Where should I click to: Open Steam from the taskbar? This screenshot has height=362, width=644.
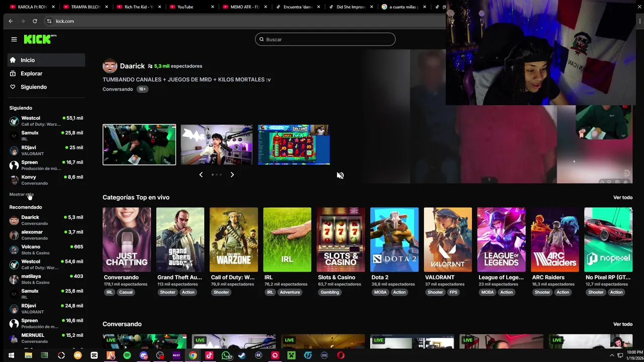click(242, 355)
